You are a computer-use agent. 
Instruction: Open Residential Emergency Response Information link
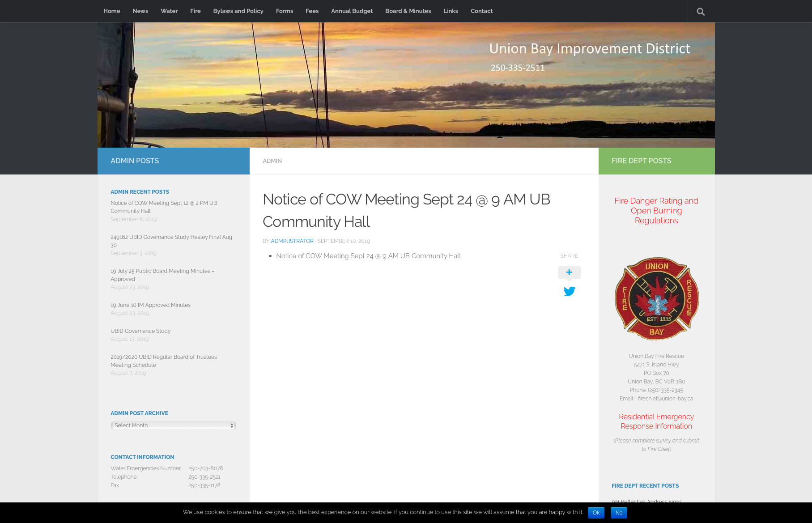[656, 421]
